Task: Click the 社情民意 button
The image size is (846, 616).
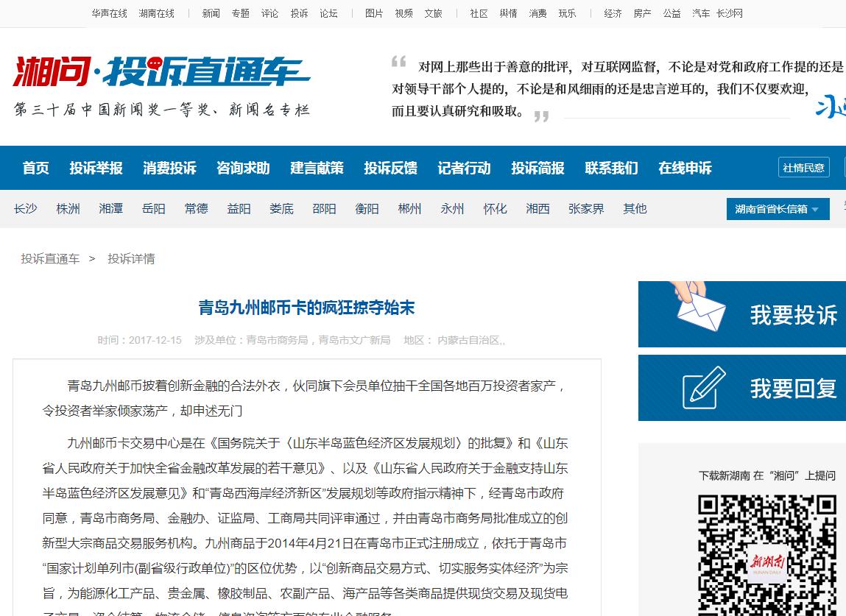Action: click(x=803, y=167)
